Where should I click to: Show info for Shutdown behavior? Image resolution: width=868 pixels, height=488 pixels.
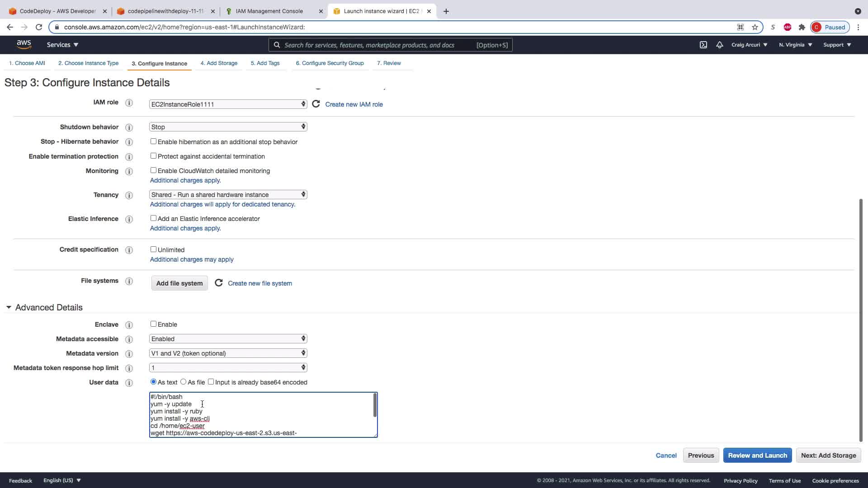pyautogui.click(x=129, y=127)
